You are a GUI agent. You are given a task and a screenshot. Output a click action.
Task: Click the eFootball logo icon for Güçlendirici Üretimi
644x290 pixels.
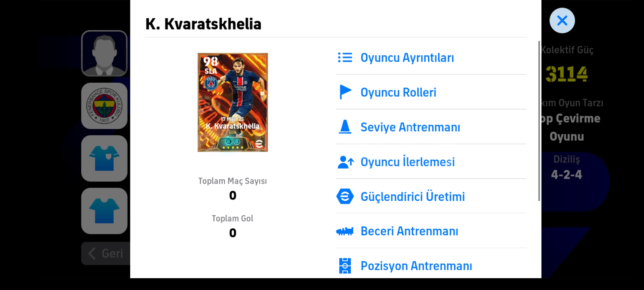pyautogui.click(x=345, y=196)
